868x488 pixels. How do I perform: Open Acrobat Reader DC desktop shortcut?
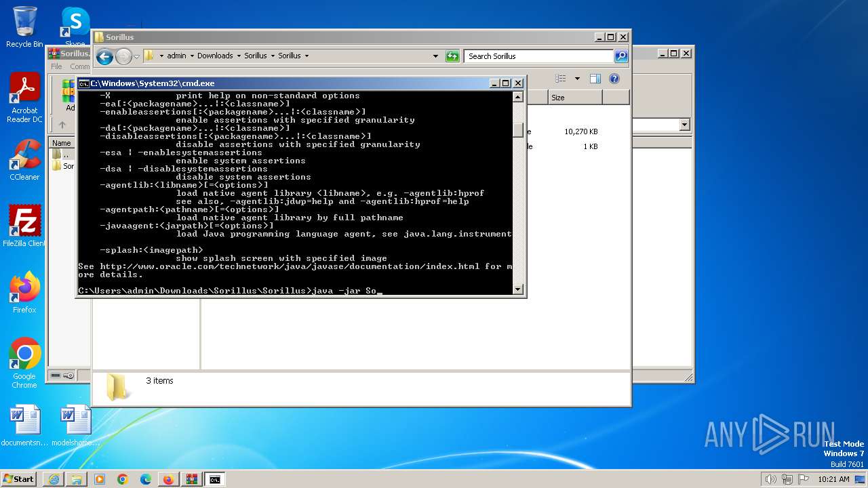click(24, 98)
